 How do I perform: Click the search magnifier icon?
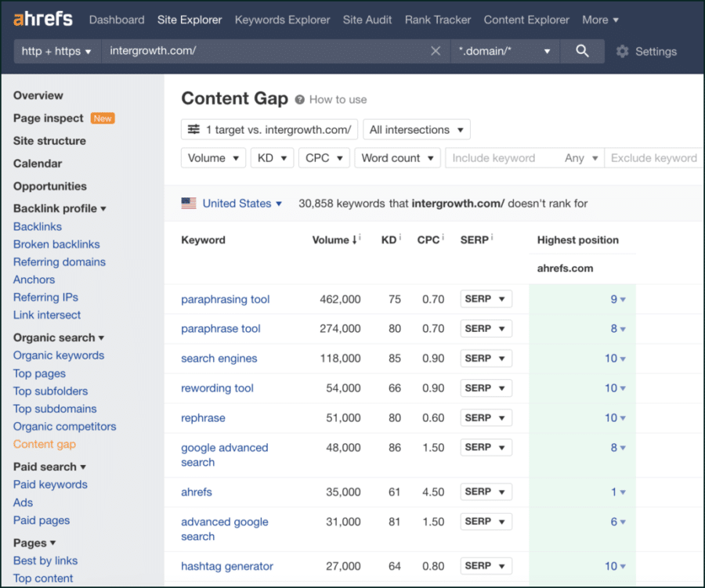click(x=580, y=51)
